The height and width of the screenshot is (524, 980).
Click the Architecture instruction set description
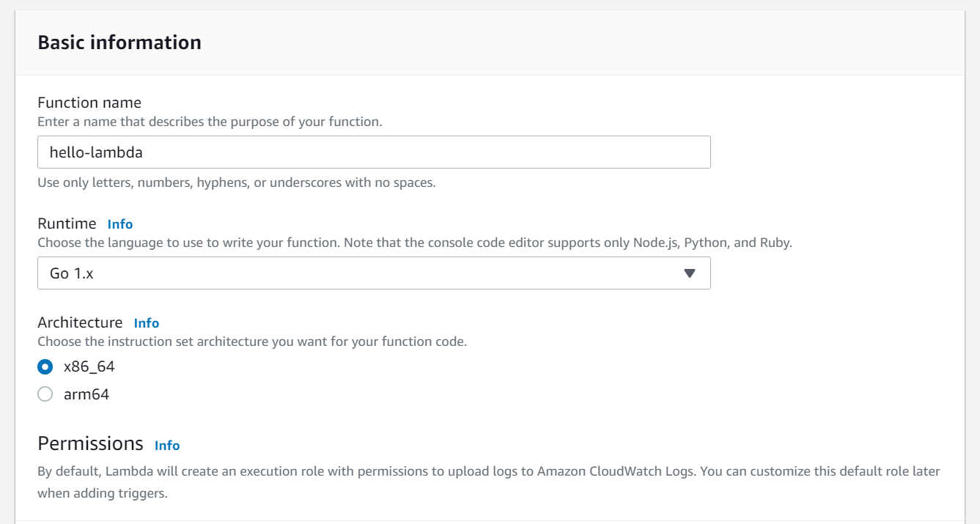pos(252,342)
